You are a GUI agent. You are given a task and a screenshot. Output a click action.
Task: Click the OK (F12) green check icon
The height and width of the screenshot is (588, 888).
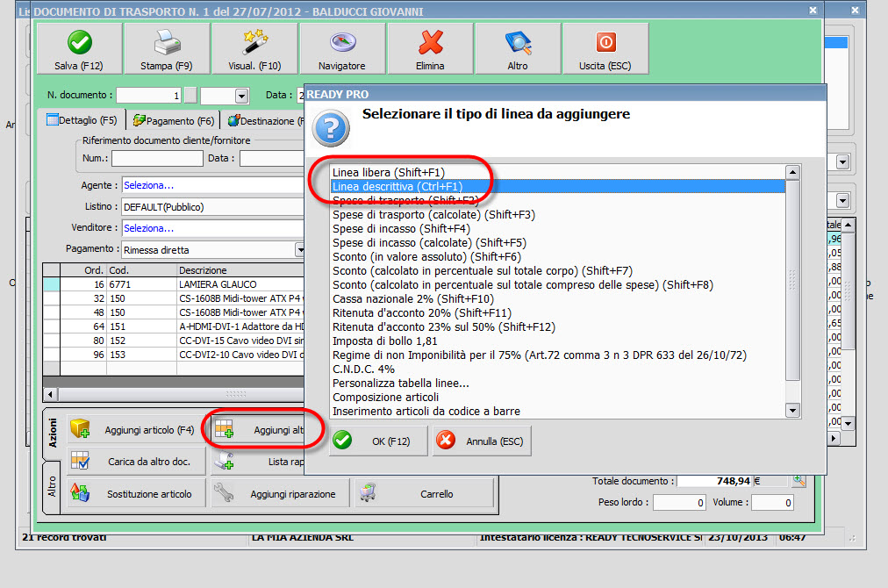coord(342,441)
